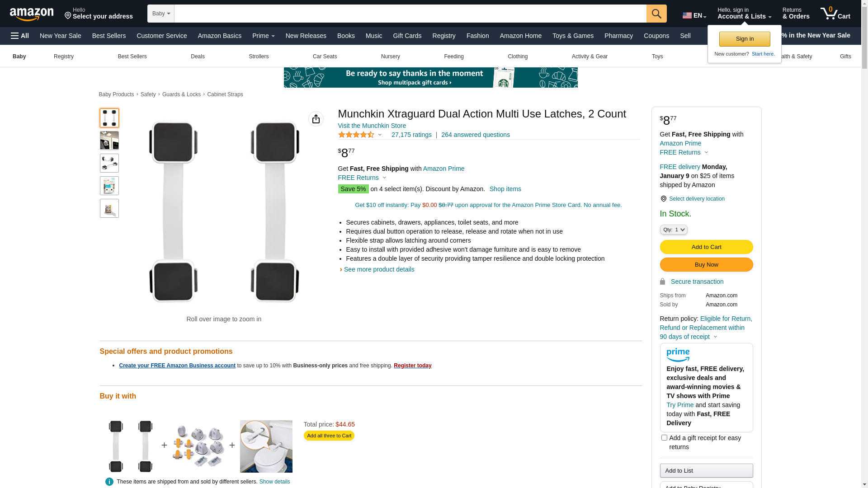Expand FREE Returns under the price
The width and height of the screenshot is (868, 488).
(x=362, y=178)
